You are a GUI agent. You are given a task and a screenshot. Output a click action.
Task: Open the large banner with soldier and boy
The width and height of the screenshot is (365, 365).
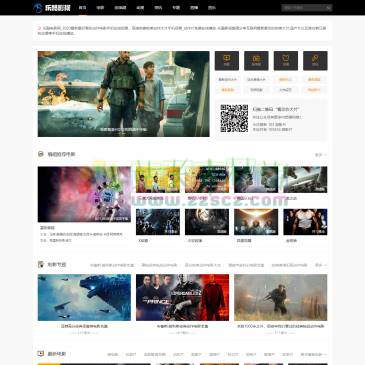123,94
